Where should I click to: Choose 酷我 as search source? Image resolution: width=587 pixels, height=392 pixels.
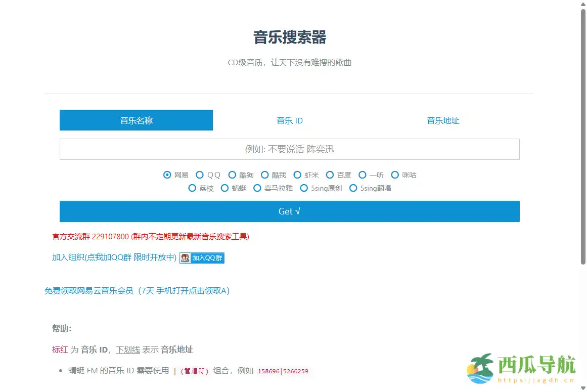(x=265, y=175)
